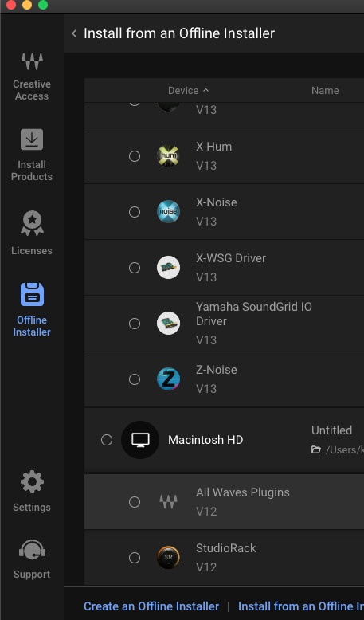Click the Z-Noise product name
The width and height of the screenshot is (364, 620).
pos(217,370)
